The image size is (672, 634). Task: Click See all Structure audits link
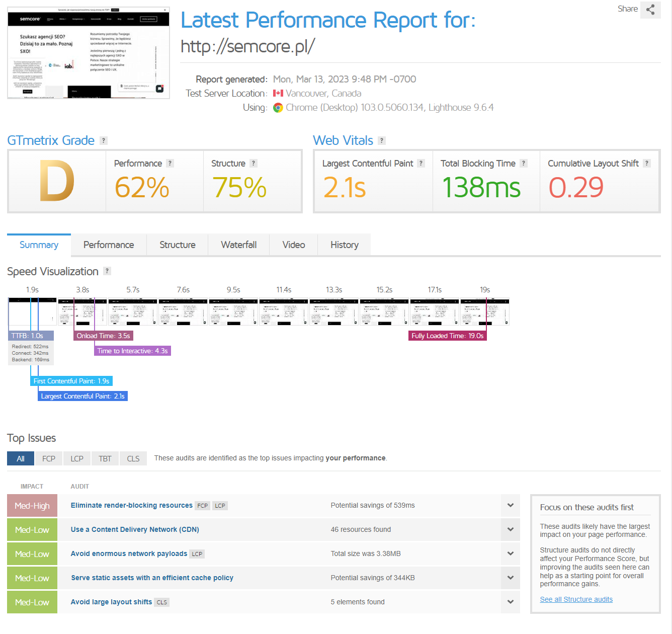coord(576,600)
